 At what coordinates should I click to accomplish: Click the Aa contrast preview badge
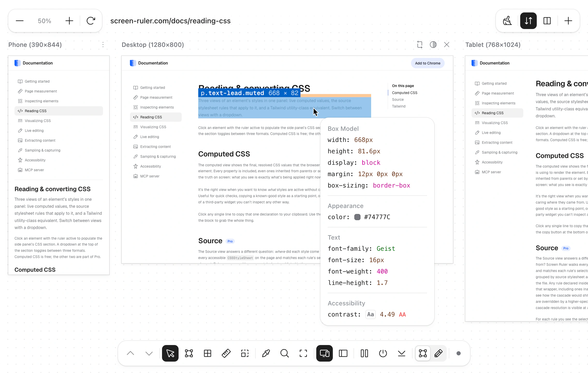[371, 314]
